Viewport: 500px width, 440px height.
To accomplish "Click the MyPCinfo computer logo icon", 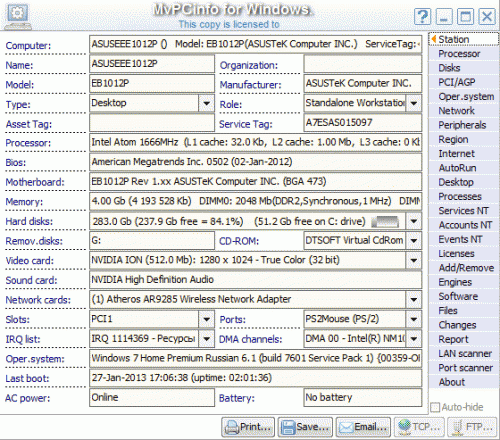I will coord(17,17).
